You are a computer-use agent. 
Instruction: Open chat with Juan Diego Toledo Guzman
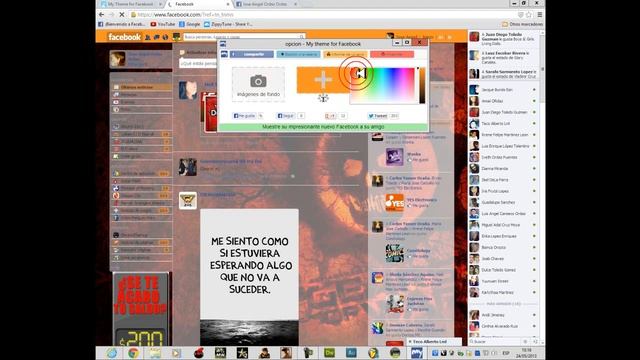tap(502, 112)
